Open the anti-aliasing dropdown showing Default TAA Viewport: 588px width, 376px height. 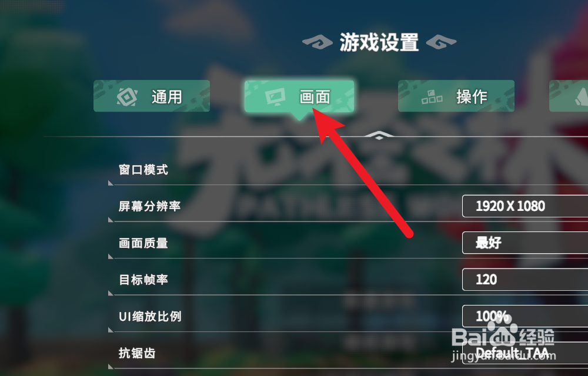point(525,352)
